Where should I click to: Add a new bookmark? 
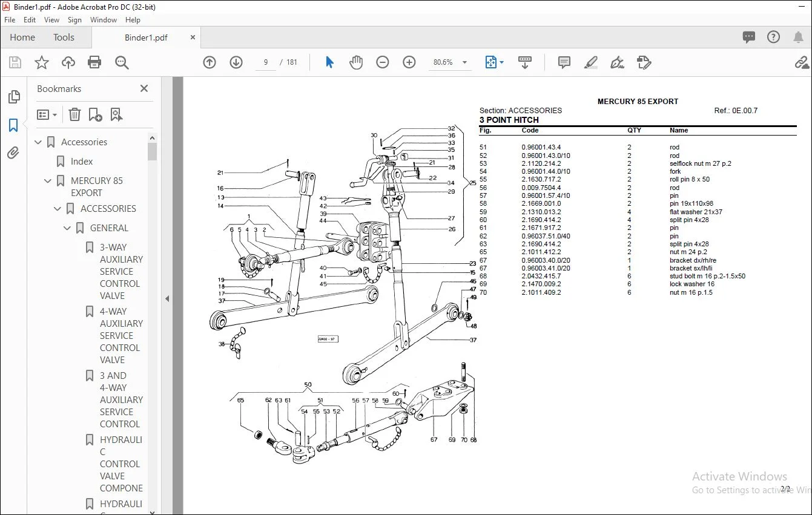point(95,114)
